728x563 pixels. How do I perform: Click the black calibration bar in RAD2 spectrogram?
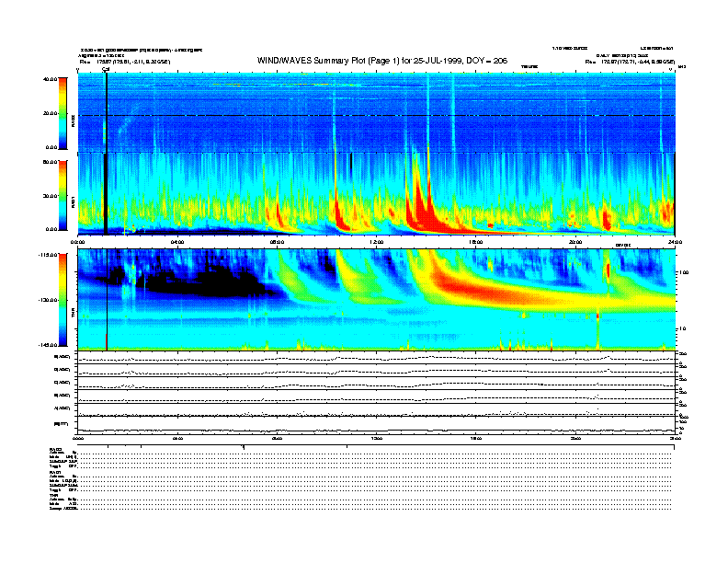[107, 112]
